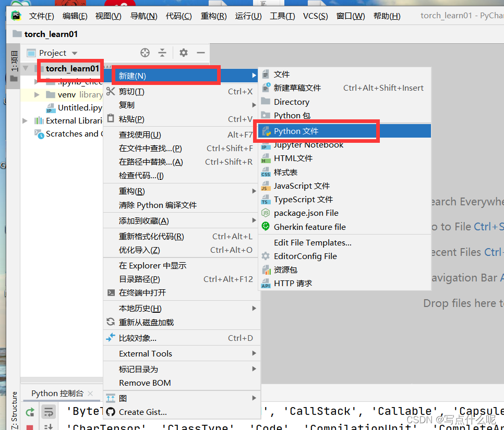Screen dimensions: 504x430
Task: Open Project panel settings via gear icon
Action: pos(183,53)
